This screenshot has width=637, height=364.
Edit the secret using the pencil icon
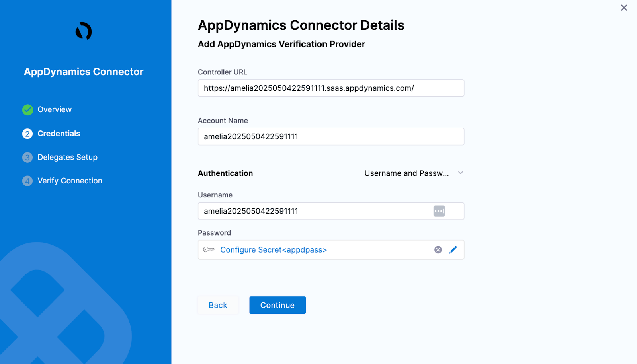[453, 250]
